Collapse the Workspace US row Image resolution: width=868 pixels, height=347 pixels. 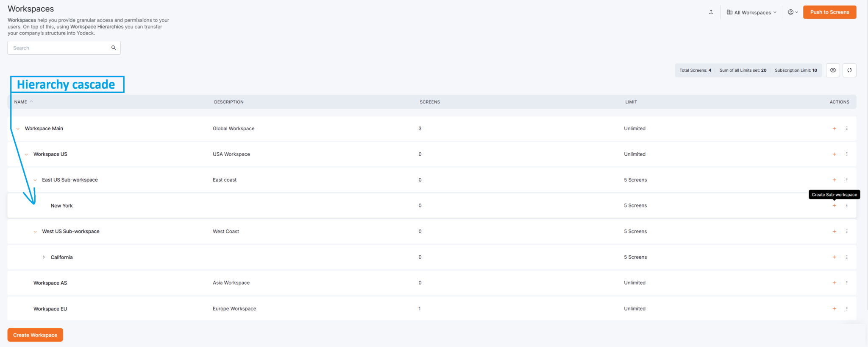tap(26, 154)
